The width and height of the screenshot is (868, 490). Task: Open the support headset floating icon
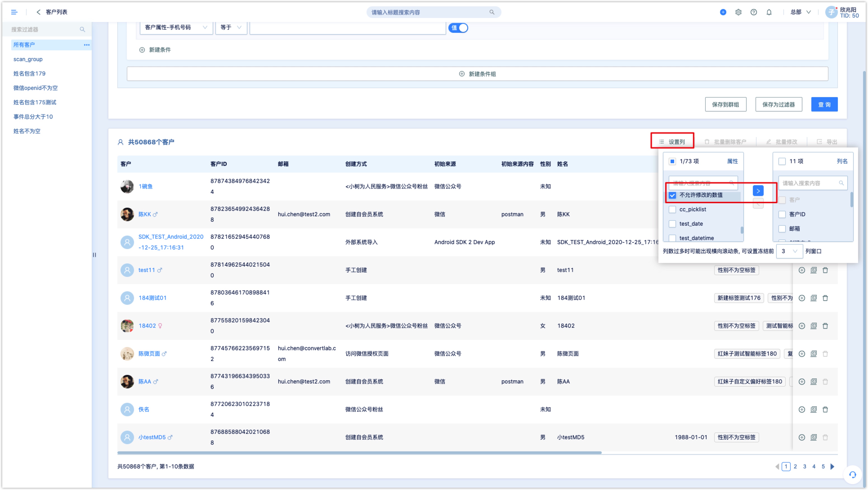tap(852, 475)
